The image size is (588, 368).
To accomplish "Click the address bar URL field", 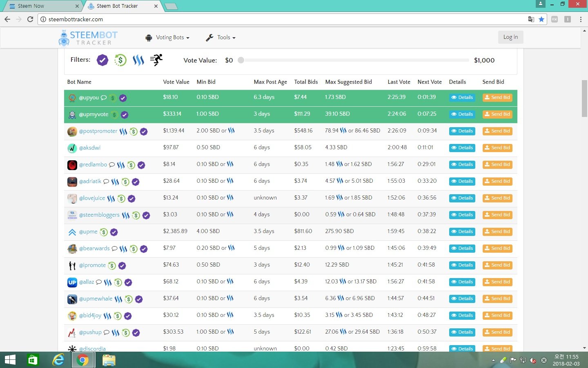I will 245,19.
